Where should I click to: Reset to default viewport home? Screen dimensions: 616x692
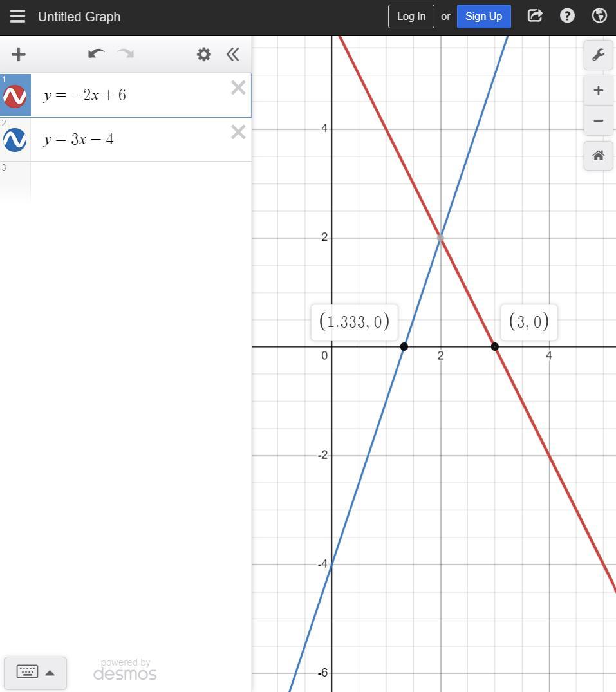599,156
